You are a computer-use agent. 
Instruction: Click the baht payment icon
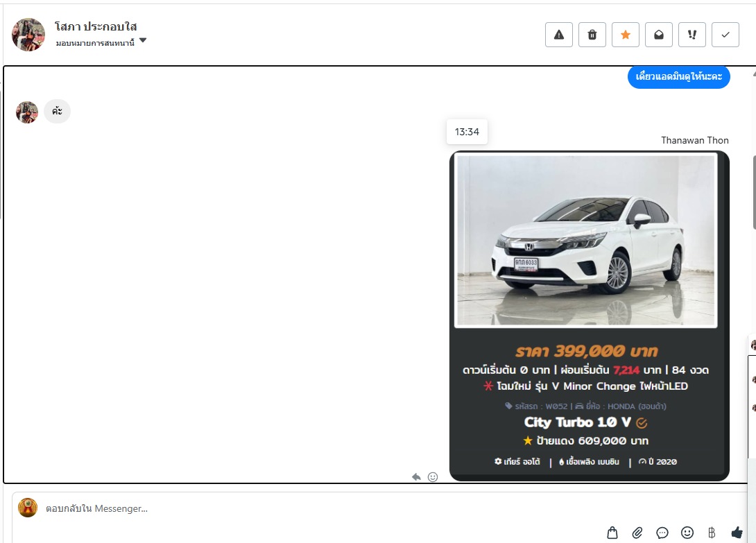(x=712, y=533)
